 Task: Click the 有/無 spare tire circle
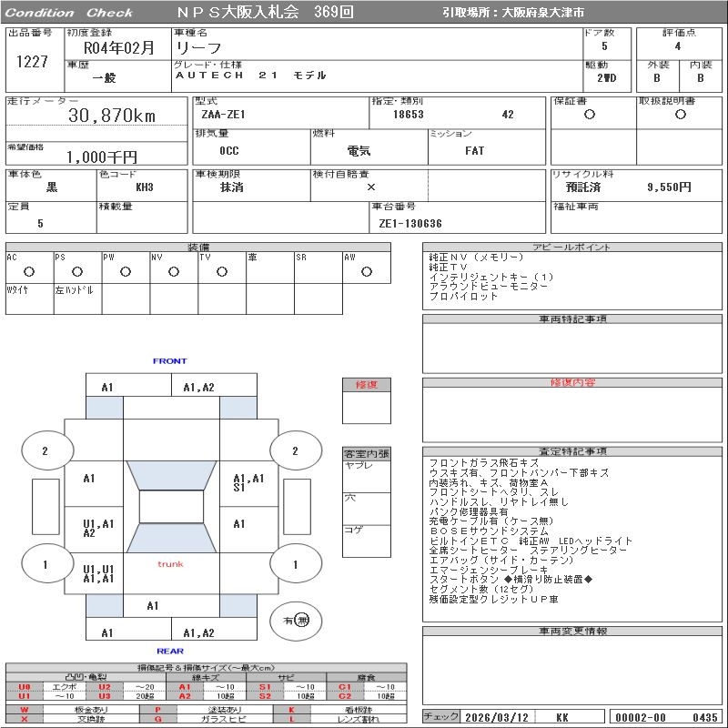(x=296, y=621)
